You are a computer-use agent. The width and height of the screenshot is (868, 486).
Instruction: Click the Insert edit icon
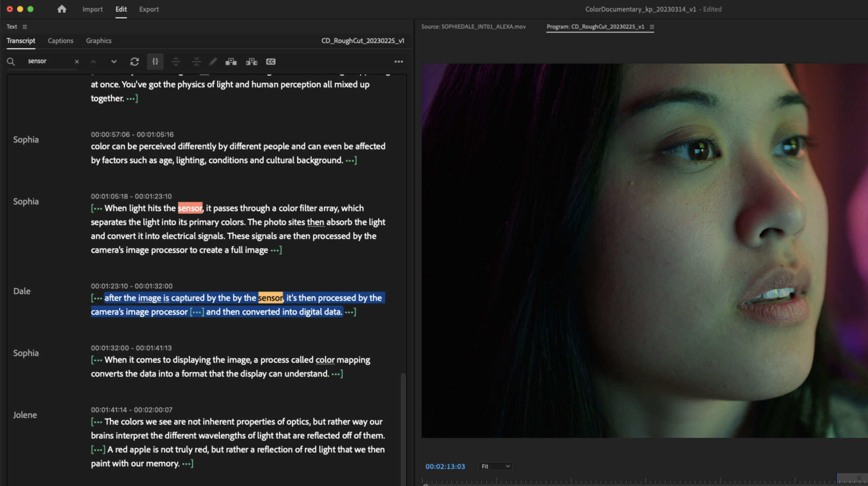coord(231,61)
